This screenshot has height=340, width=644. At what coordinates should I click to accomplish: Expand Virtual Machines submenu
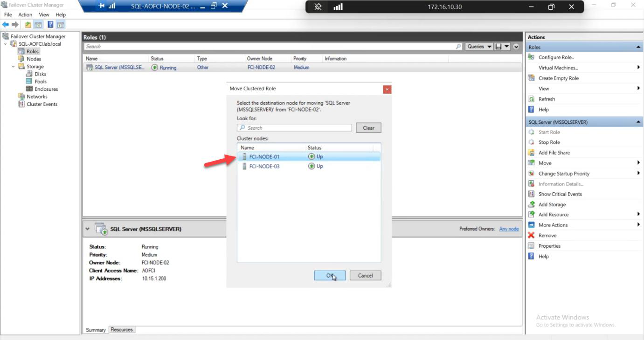(x=638, y=68)
